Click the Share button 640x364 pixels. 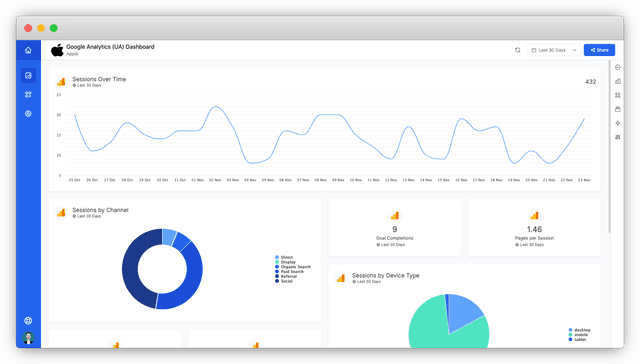599,50
